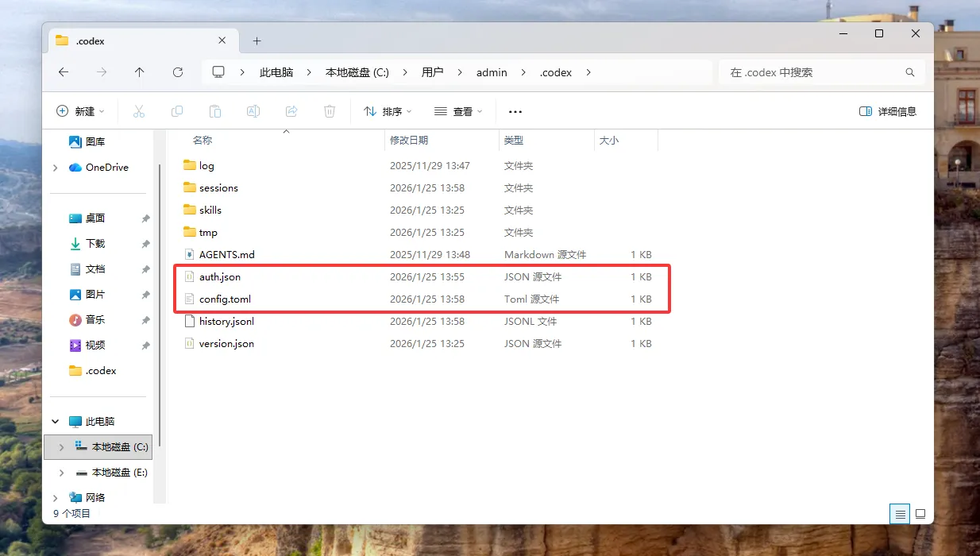This screenshot has width=980, height=556.
Task: Expand the OneDrive tree node
Action: click(56, 168)
